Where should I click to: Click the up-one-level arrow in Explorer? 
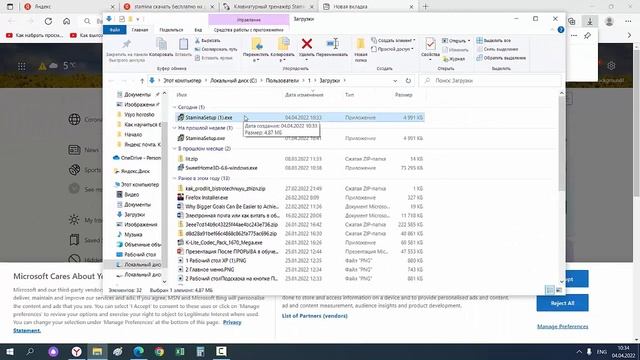(142, 81)
